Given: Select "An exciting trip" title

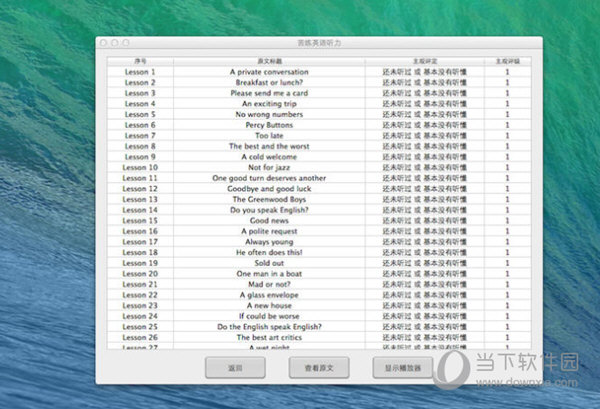Looking at the screenshot, I should [269, 104].
